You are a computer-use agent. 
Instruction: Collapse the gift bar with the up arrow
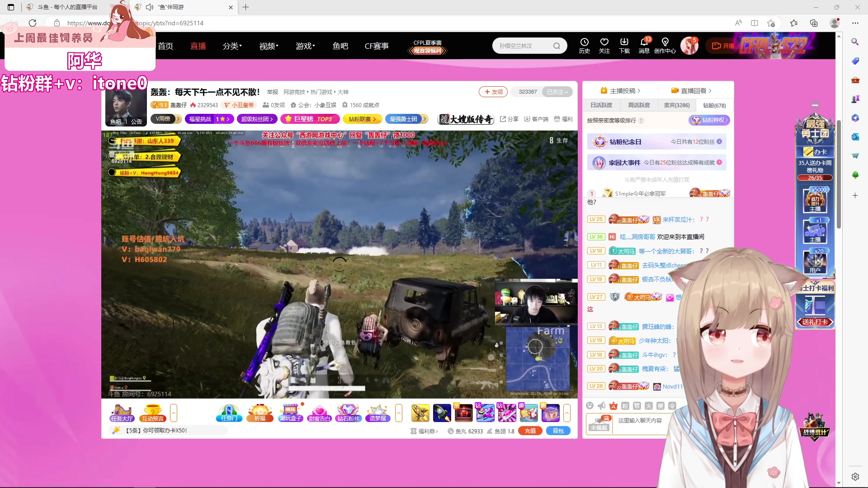click(567, 413)
